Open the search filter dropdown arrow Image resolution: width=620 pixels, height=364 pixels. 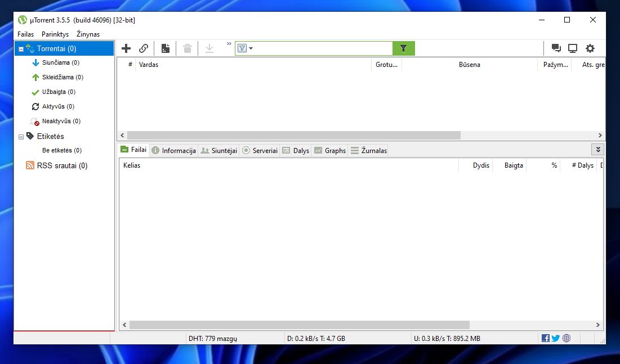point(251,48)
